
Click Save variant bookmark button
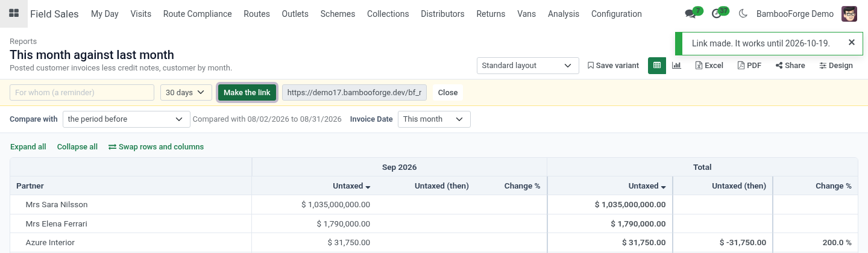point(613,66)
